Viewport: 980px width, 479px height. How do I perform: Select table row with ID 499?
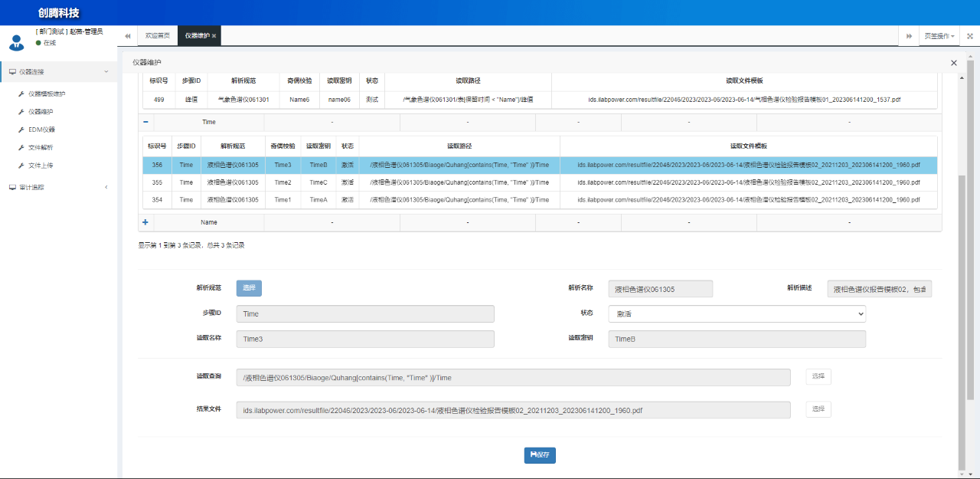tap(540, 100)
